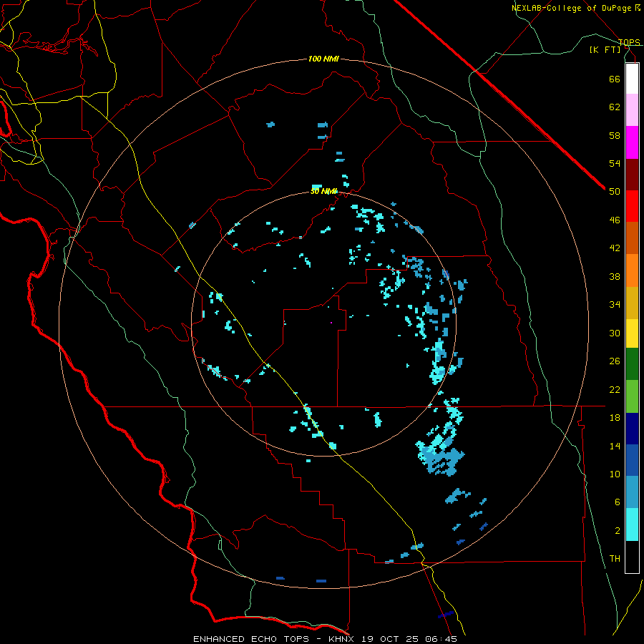Select the bright red swatch between 50 and 46
The height and width of the screenshot is (644, 644).
[x=632, y=206]
